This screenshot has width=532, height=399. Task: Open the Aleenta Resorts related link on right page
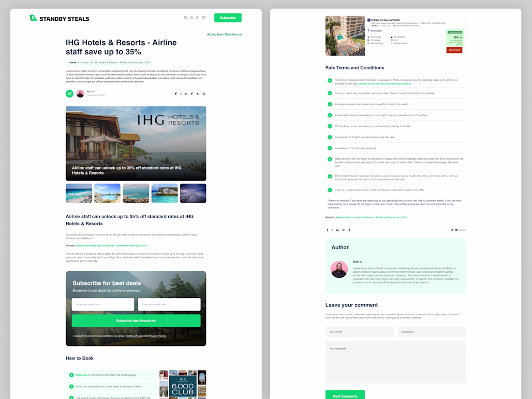(371, 218)
